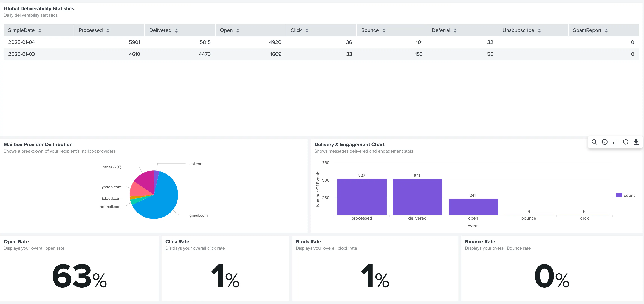Select the 2025-01-03 date cell
The height and width of the screenshot is (304, 644).
21,54
